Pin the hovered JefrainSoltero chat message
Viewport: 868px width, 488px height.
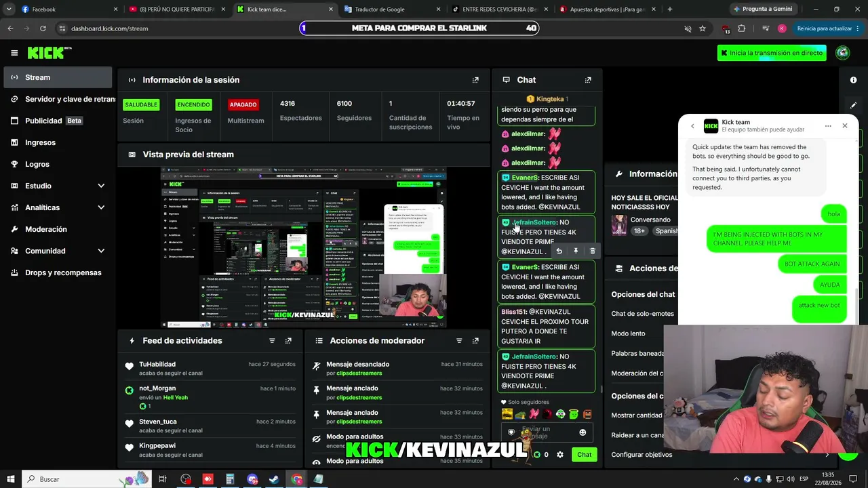pos(576,251)
